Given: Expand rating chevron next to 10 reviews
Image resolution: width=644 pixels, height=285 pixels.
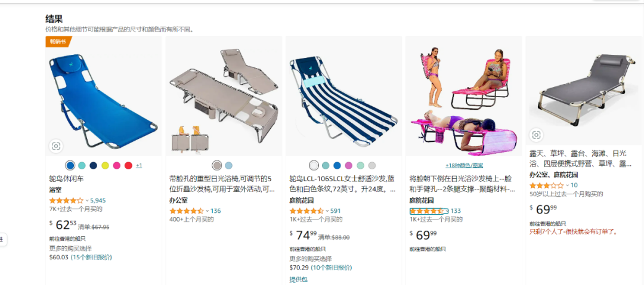Looking at the screenshot, I should 568,185.
